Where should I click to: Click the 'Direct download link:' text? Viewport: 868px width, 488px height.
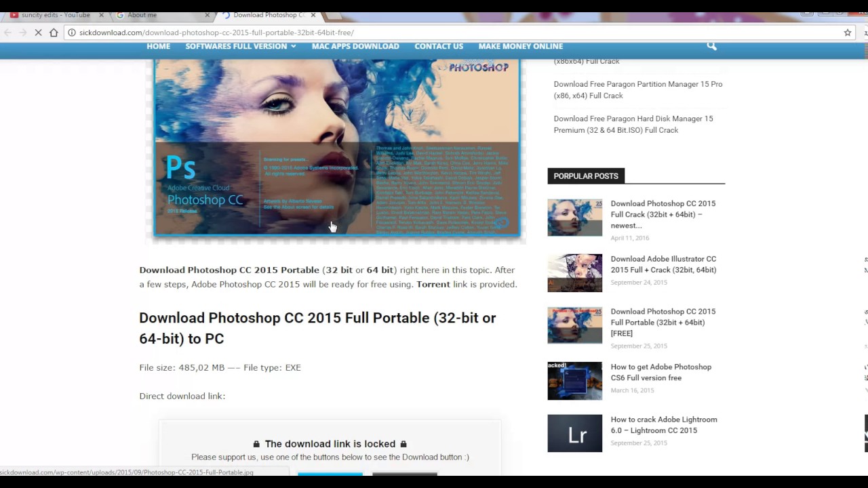tap(182, 396)
